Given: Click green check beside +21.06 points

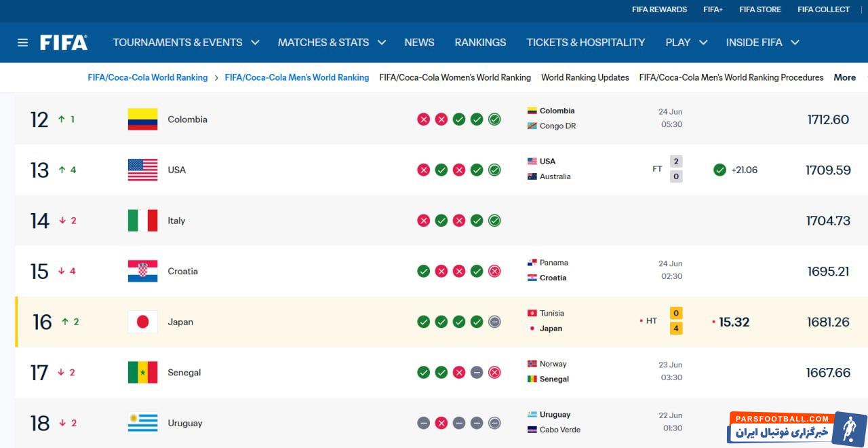Looking at the screenshot, I should [720, 170].
